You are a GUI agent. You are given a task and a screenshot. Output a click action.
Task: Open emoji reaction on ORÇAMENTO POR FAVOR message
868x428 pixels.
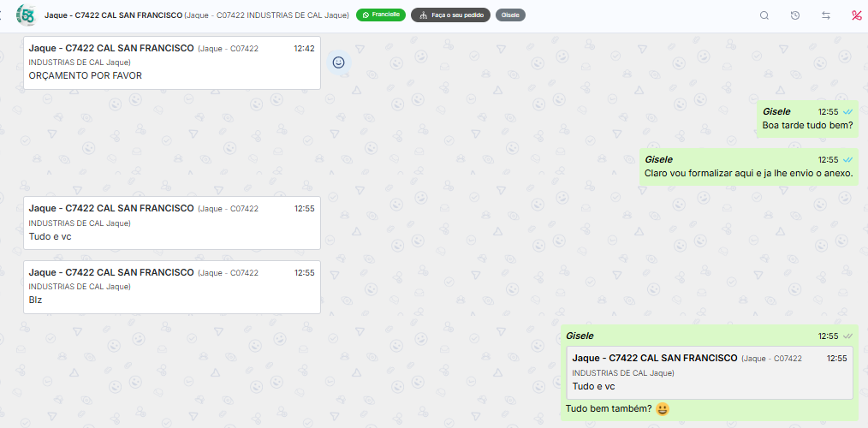338,62
